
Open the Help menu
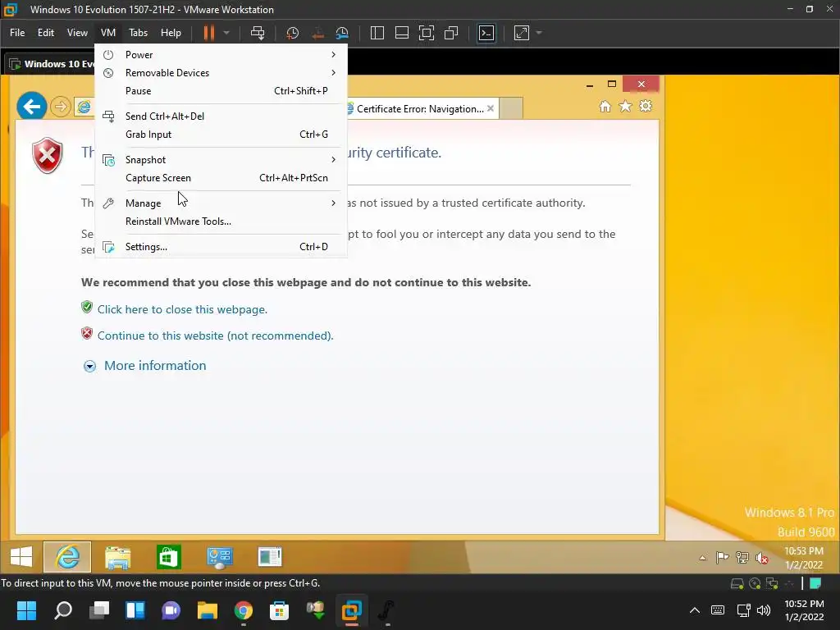(171, 33)
